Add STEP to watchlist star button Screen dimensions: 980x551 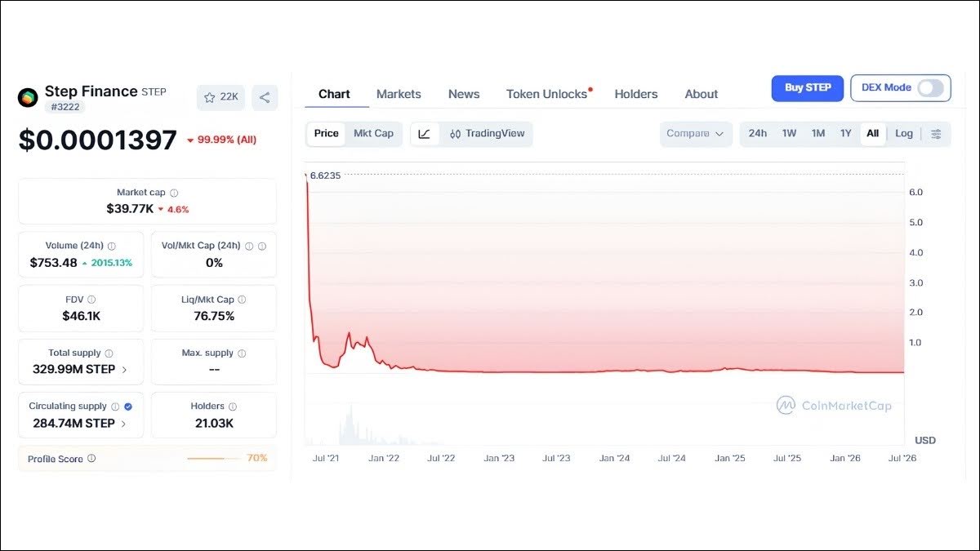[x=220, y=97]
